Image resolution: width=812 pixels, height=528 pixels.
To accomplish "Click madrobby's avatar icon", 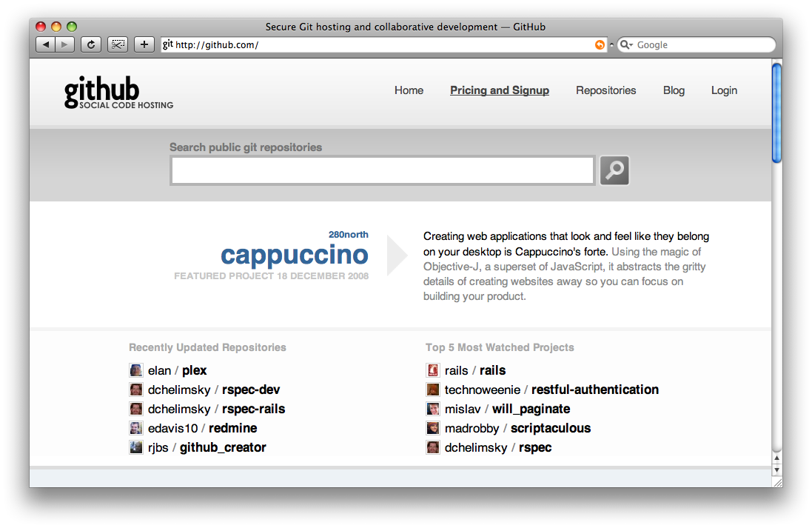I will [x=433, y=428].
